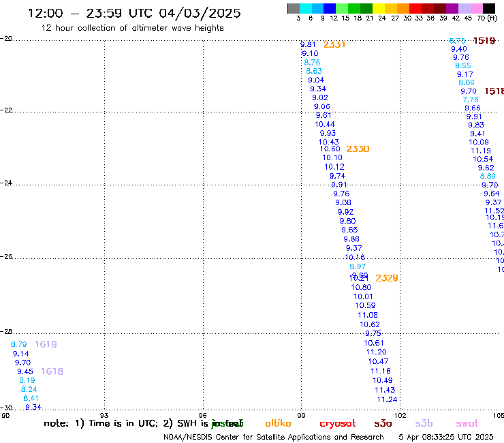Click the red cryosat legend label
504x443 pixels.
click(x=338, y=424)
